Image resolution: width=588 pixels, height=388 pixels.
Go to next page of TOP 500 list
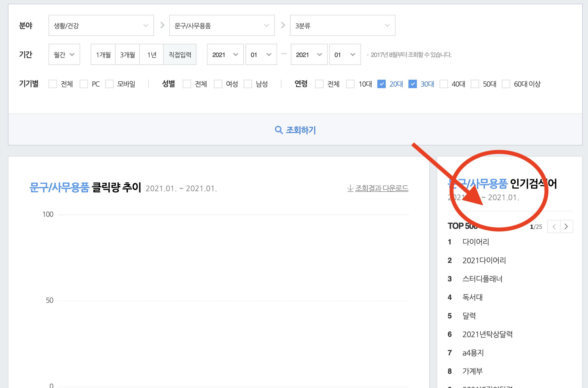[566, 226]
